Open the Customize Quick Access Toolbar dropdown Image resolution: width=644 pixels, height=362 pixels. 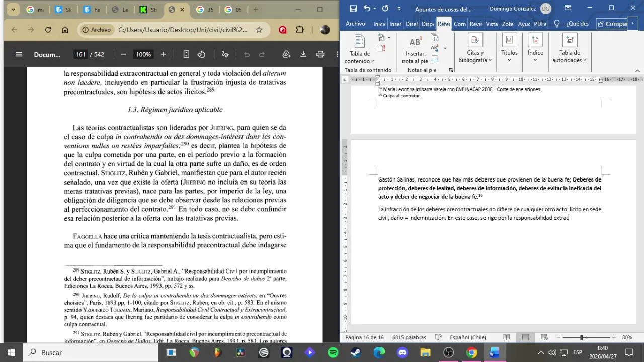click(x=399, y=9)
